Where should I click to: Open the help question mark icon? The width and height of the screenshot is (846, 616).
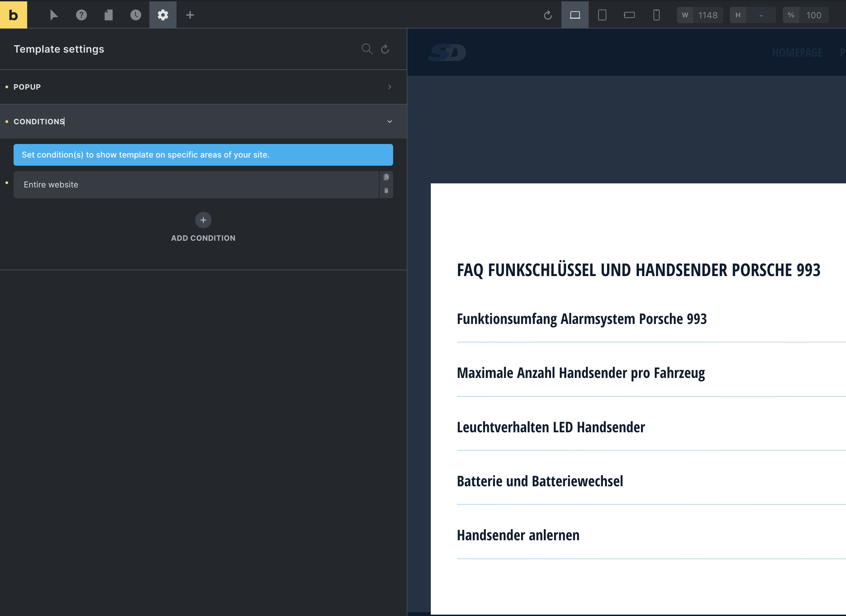point(81,15)
